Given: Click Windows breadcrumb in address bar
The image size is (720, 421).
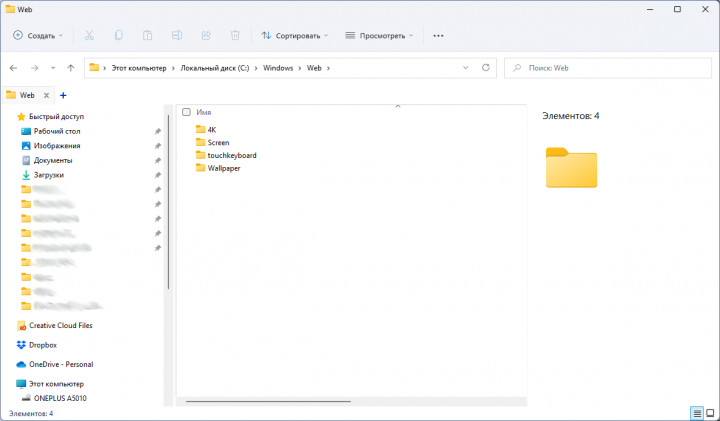Looking at the screenshot, I should click(278, 68).
